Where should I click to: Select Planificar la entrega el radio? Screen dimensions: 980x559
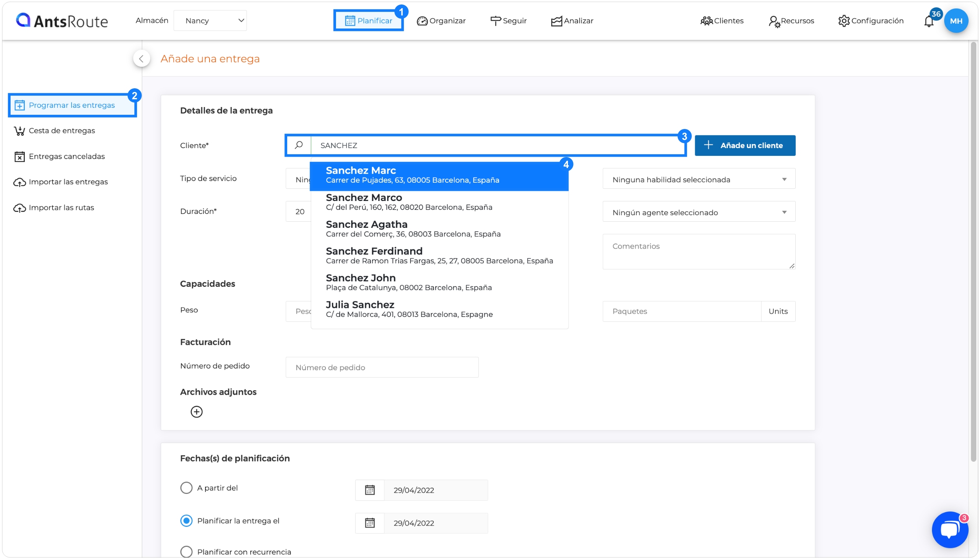coord(186,521)
